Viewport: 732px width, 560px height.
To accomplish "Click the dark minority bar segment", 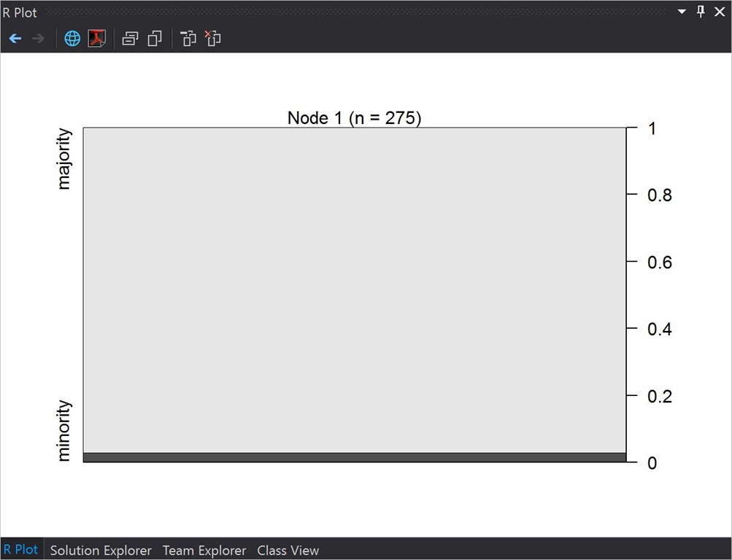I will point(355,457).
